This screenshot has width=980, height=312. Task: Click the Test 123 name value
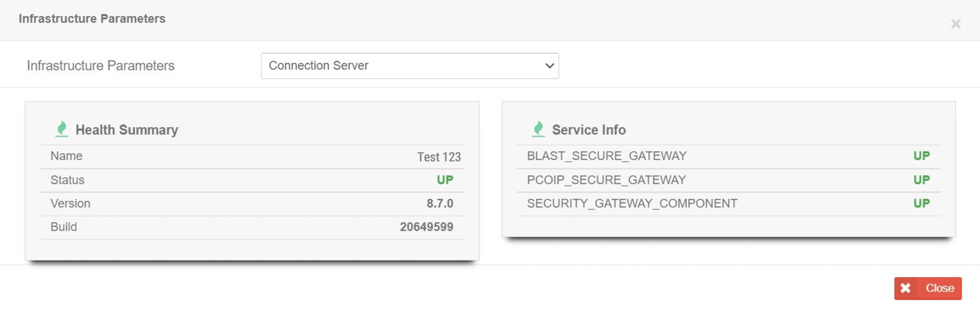[439, 157]
